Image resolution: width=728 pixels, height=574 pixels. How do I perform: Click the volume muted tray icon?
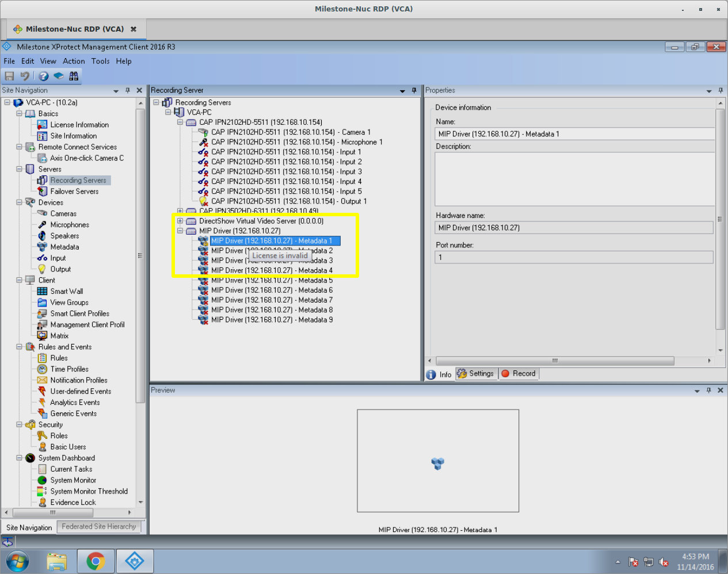coord(664,562)
